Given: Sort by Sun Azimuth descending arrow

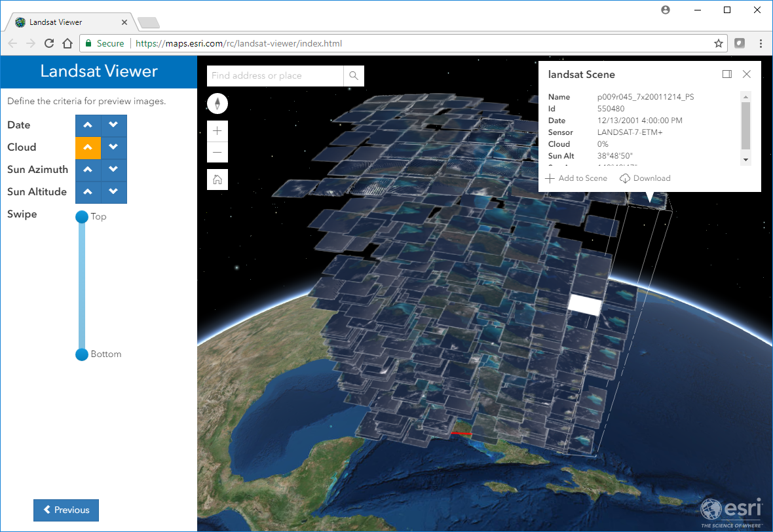Looking at the screenshot, I should 114,170.
